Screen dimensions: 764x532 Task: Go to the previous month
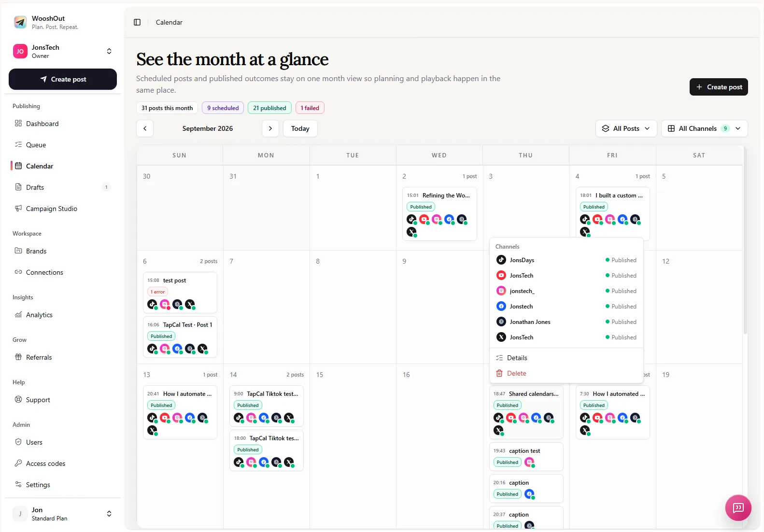point(145,128)
